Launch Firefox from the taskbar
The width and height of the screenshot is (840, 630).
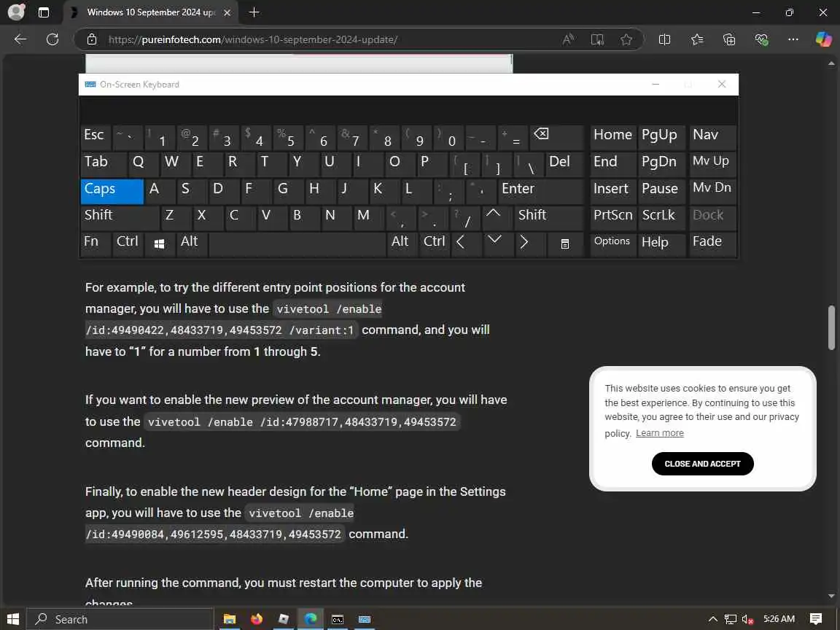coord(257,619)
